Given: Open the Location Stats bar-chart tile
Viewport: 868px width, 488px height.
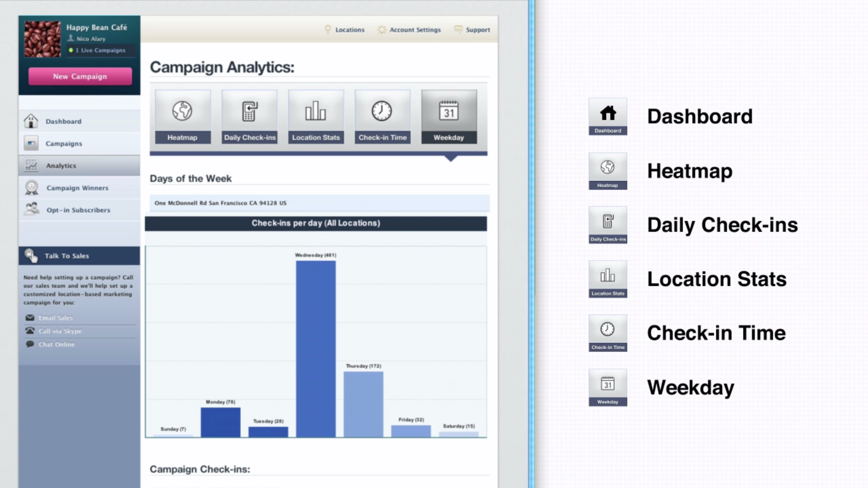Looking at the screenshot, I should (x=316, y=117).
